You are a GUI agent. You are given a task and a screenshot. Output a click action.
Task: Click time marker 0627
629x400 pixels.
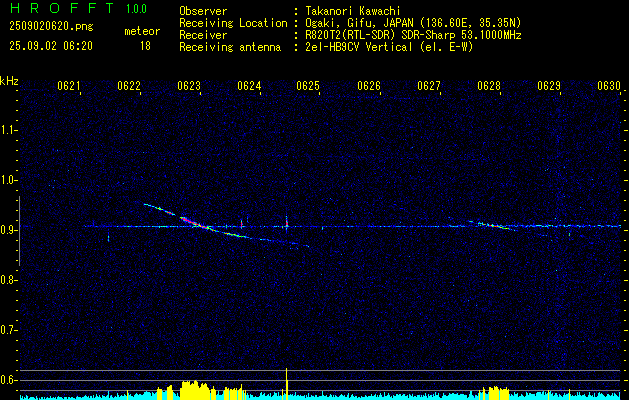coord(429,85)
